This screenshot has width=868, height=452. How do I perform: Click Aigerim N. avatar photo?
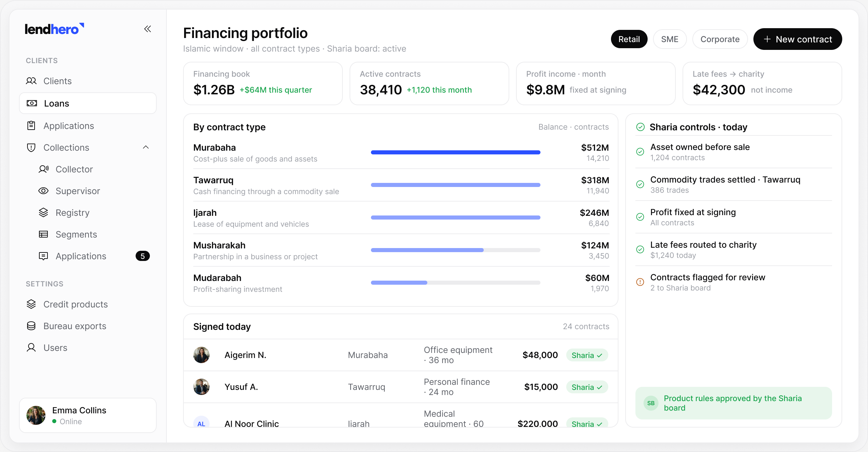pos(201,355)
